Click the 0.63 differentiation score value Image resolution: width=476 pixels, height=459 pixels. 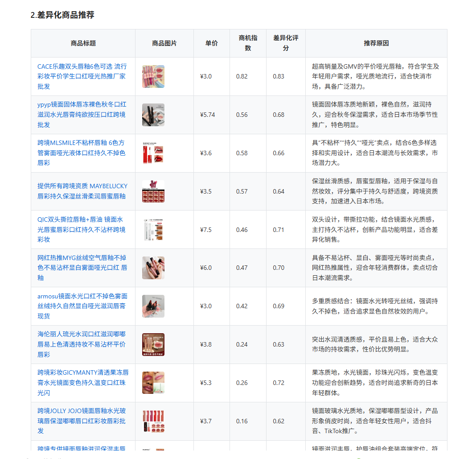tap(279, 344)
